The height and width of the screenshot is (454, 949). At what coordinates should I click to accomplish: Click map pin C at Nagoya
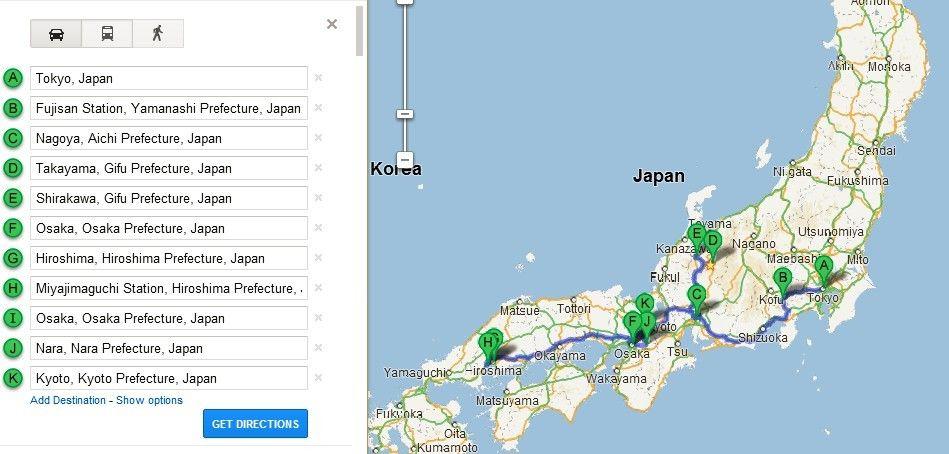(697, 295)
